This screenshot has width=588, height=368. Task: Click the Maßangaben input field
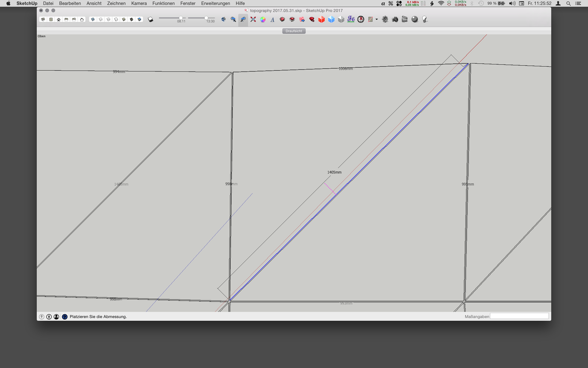click(519, 316)
